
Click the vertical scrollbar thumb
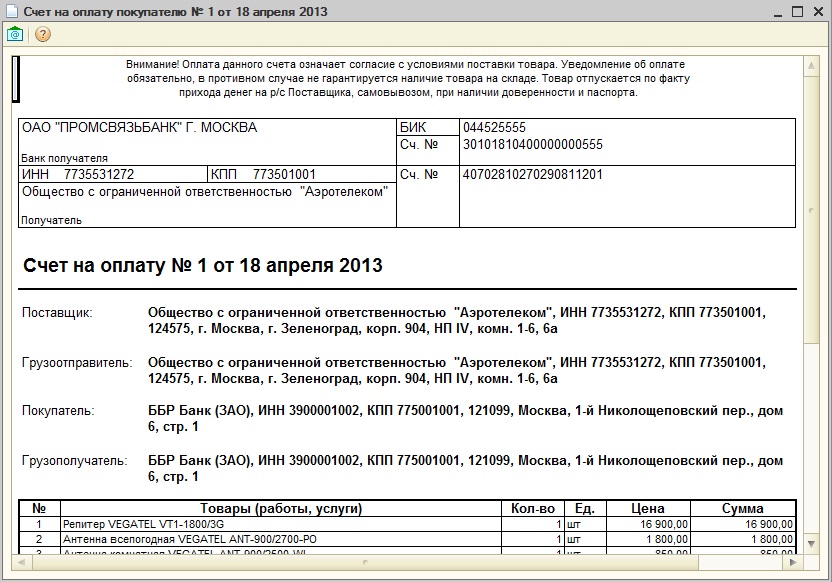click(811, 210)
